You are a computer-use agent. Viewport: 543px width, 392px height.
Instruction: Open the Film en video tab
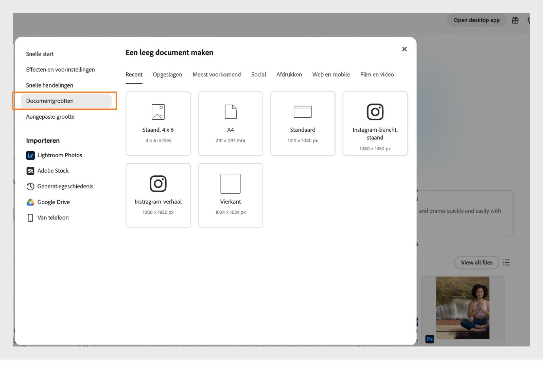377,75
